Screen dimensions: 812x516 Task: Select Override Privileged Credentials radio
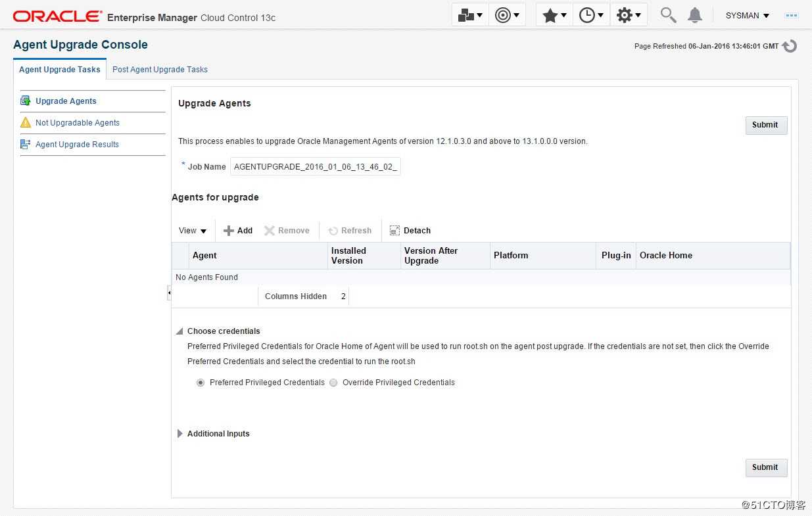tap(333, 383)
